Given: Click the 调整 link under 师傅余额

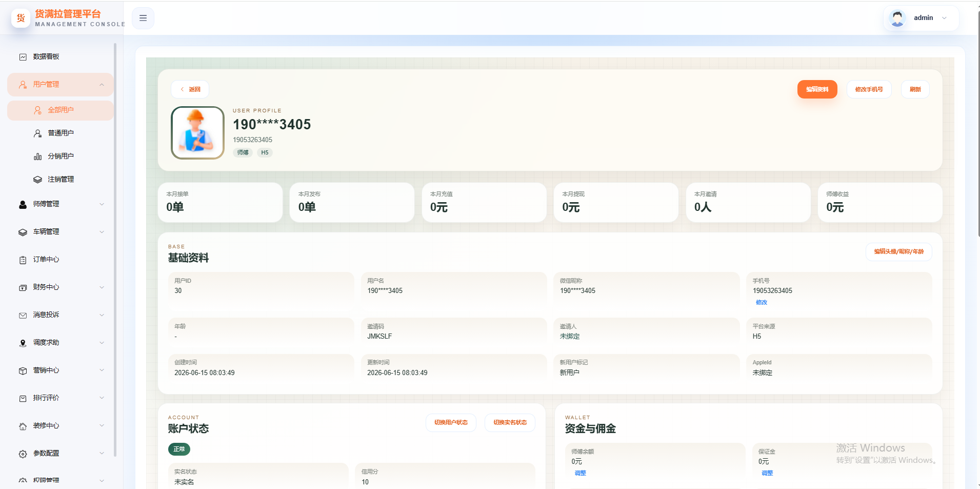Looking at the screenshot, I should pyautogui.click(x=580, y=474).
